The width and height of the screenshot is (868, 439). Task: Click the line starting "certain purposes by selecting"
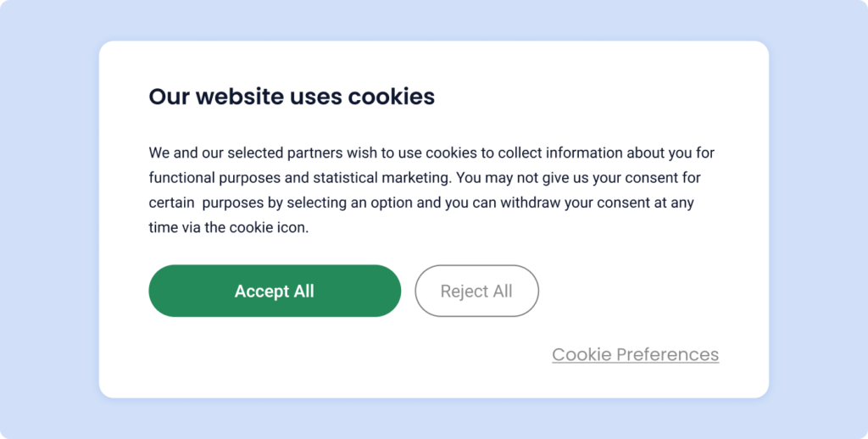421,203
